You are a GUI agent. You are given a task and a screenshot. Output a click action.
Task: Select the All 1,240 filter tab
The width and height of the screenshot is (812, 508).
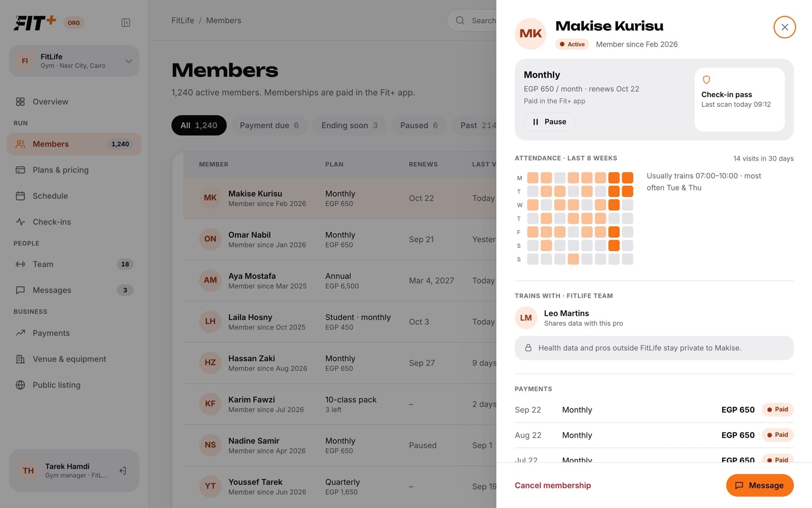click(x=199, y=125)
